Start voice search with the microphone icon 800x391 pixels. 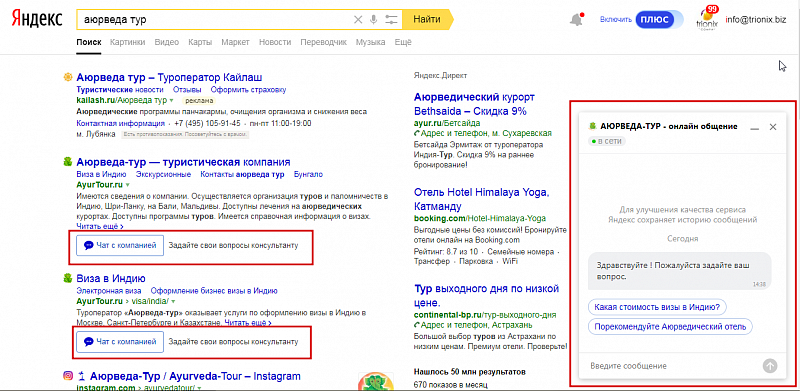(373, 19)
